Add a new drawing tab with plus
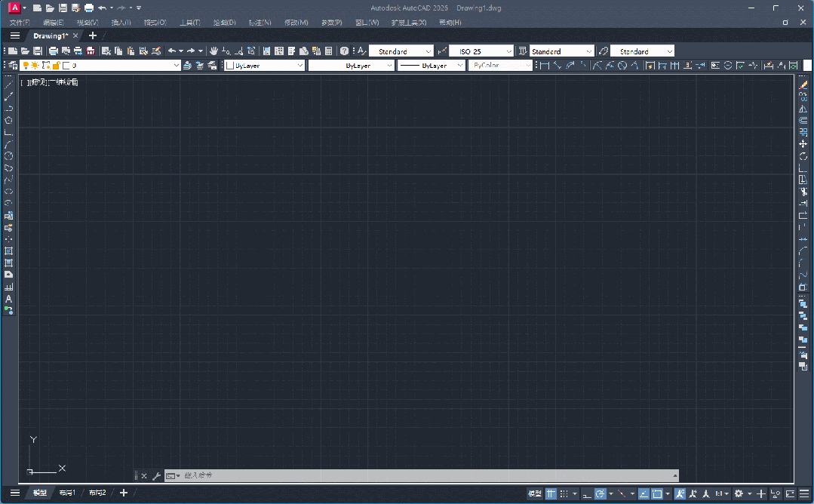The height and width of the screenshot is (504, 814). pos(92,35)
